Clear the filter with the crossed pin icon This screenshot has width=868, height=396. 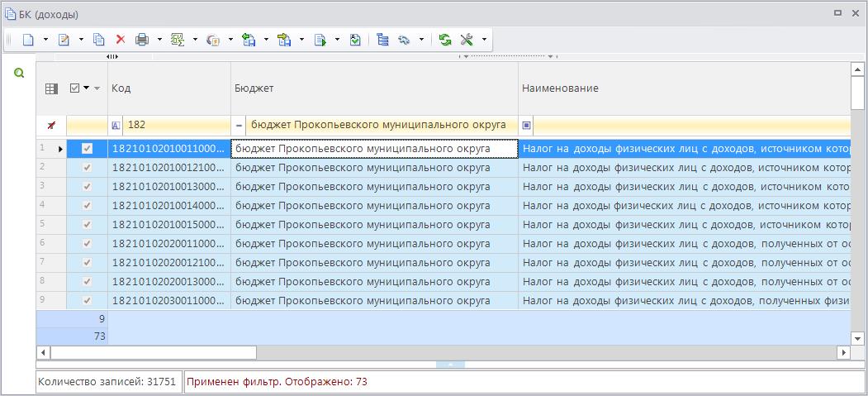click(x=51, y=126)
